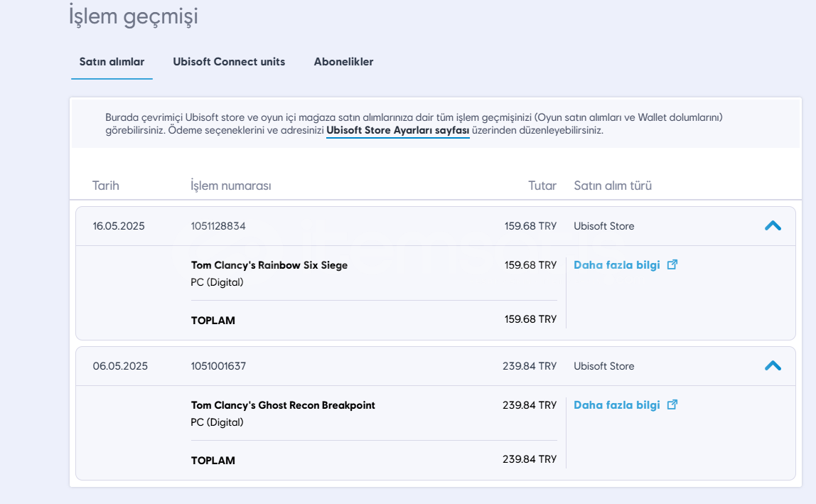The width and height of the screenshot is (816, 504).
Task: Click Ubisoft Store type in 06.05.2025 row
Action: 603,366
